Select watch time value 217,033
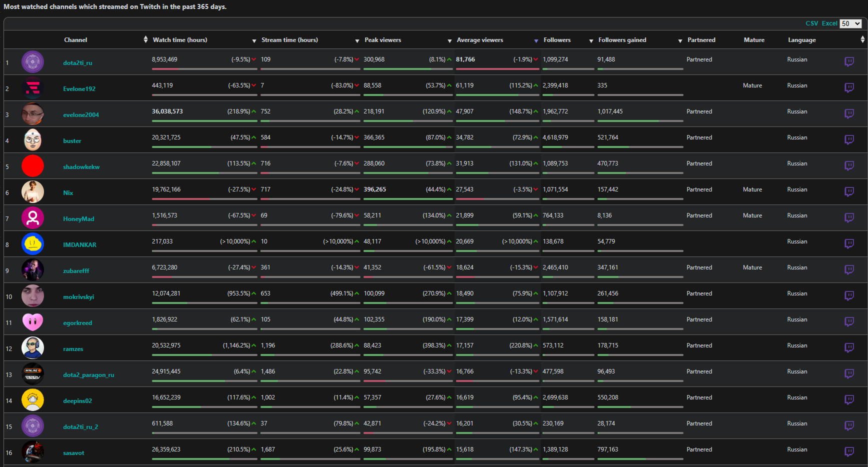This screenshot has width=868, height=467. pos(162,241)
